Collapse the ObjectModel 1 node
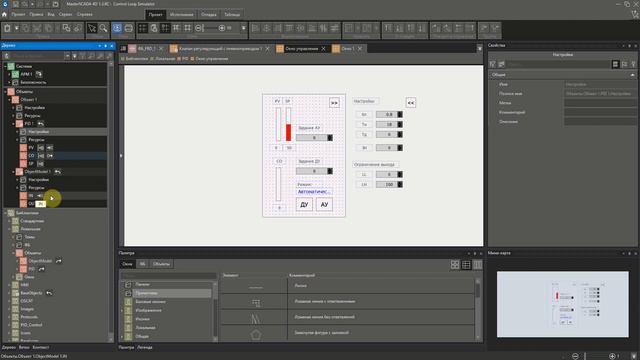The image size is (640, 360). (x=13, y=171)
